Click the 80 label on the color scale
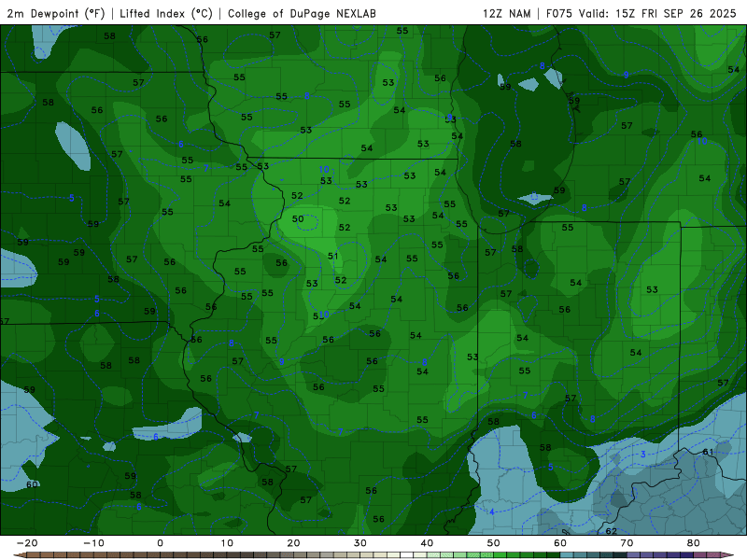The width and height of the screenshot is (747, 560). pos(694,543)
